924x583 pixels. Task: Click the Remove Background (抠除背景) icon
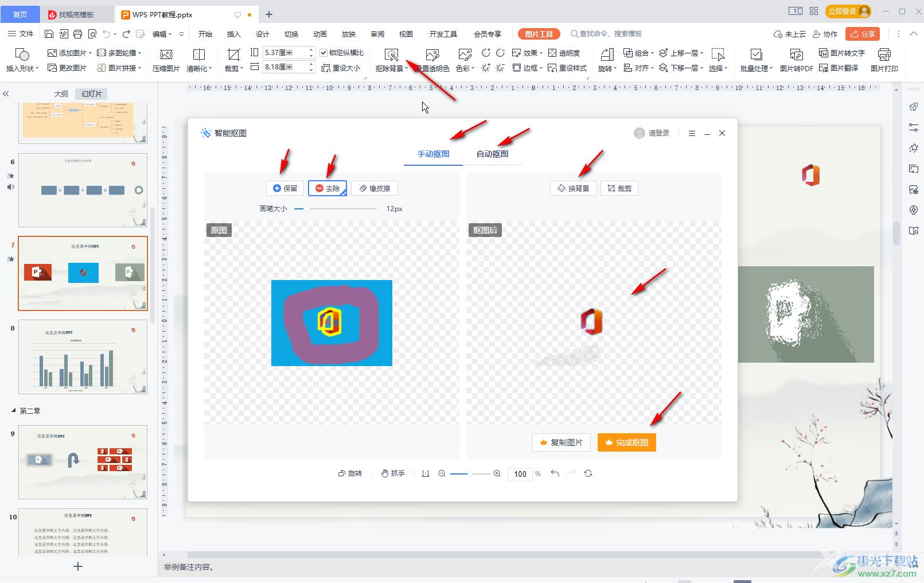point(391,60)
